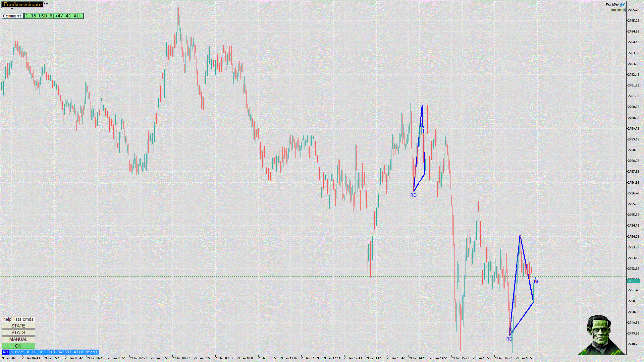Click the green 1.15 USD profit summary
Viewport: 644px width, 362px height.
pyautogui.click(x=54, y=16)
